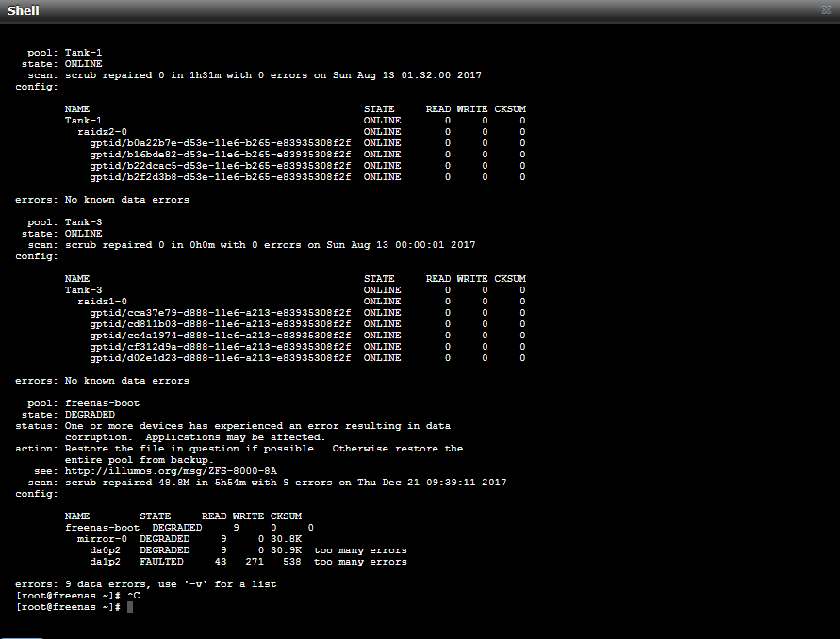Click the 30.9K checksum value for da0p2
The width and height of the screenshot is (840, 639).
[x=286, y=550]
